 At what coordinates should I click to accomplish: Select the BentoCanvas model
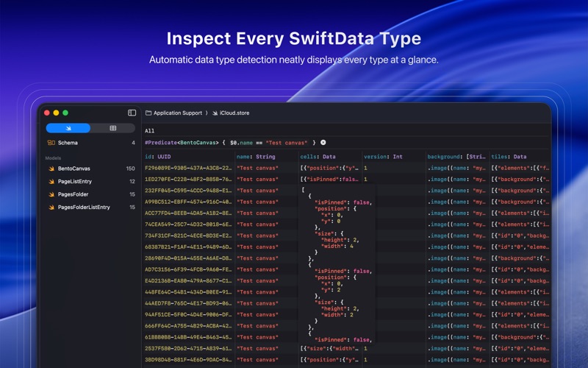[x=90, y=169]
